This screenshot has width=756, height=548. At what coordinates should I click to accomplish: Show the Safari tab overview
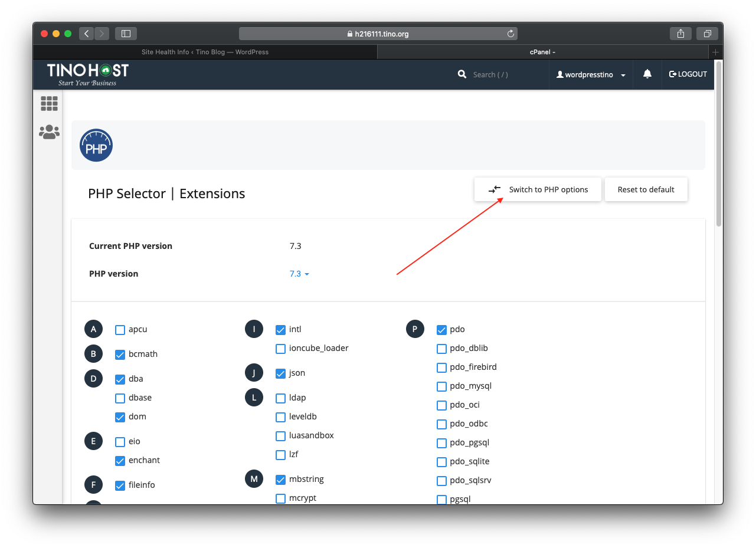(x=707, y=34)
